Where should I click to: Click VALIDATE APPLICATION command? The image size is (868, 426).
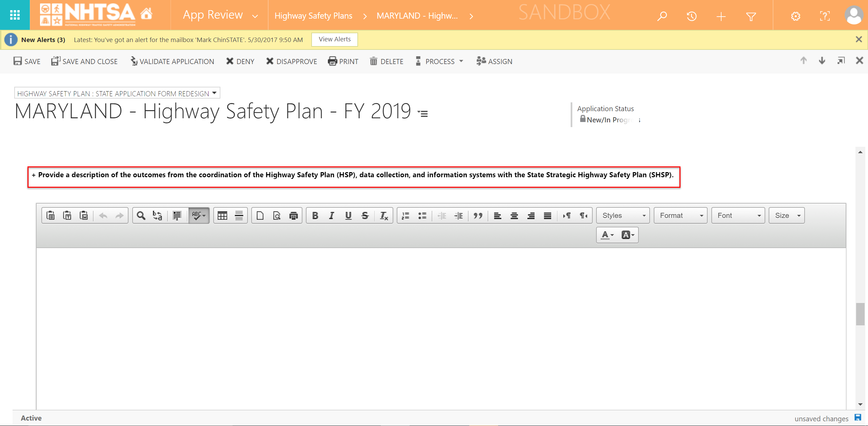(173, 61)
